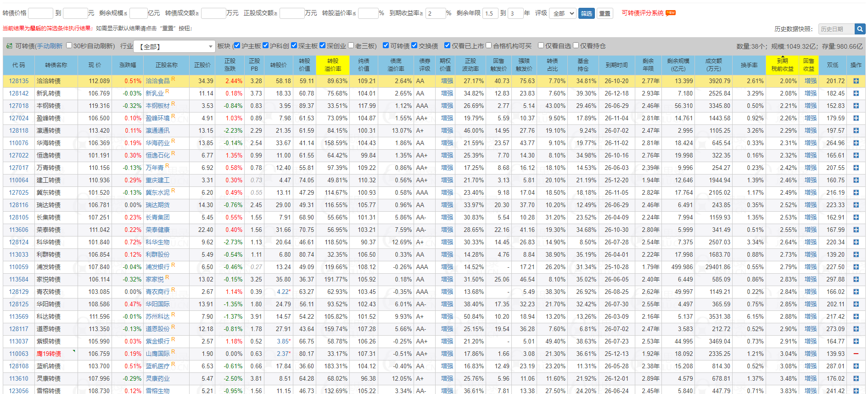The image size is (868, 394).
Task: Add 华海转债 row using plus icon
Action: click(856, 143)
